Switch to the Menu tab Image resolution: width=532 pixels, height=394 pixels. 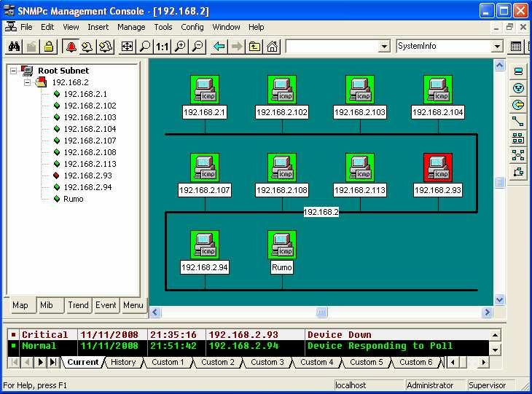pos(133,305)
